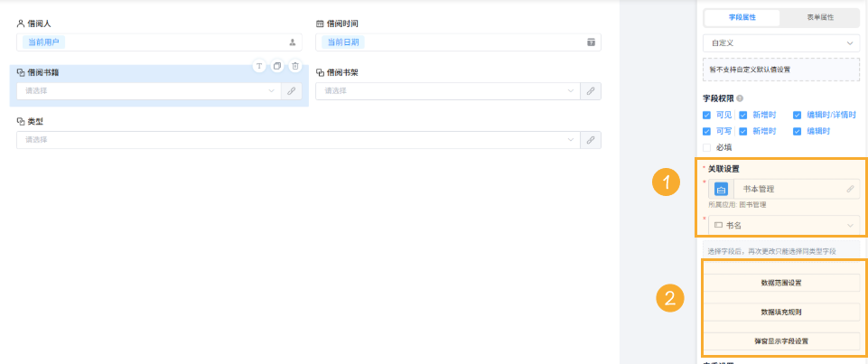Click the 借阅书架 label relation icon
The height and width of the screenshot is (364, 868).
click(x=320, y=72)
